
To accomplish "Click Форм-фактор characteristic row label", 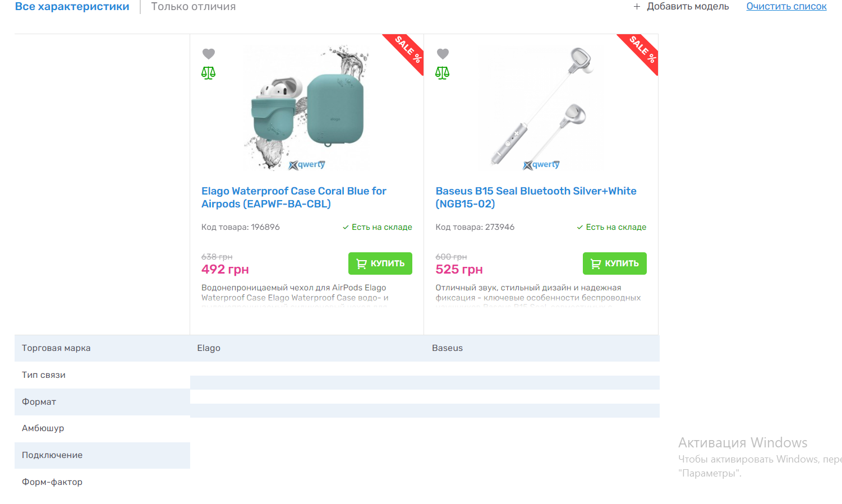I will click(52, 482).
